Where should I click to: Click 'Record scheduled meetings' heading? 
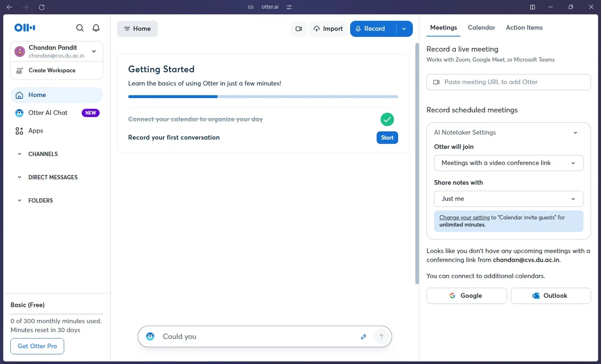tap(472, 110)
